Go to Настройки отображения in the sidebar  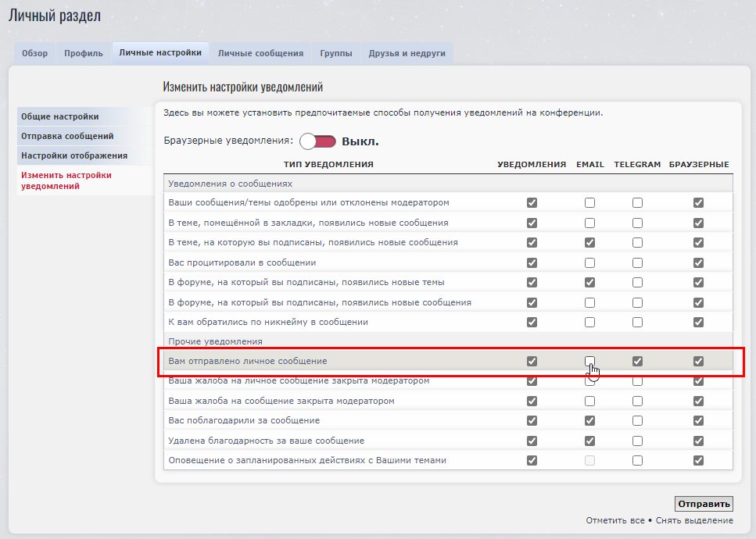85,155
